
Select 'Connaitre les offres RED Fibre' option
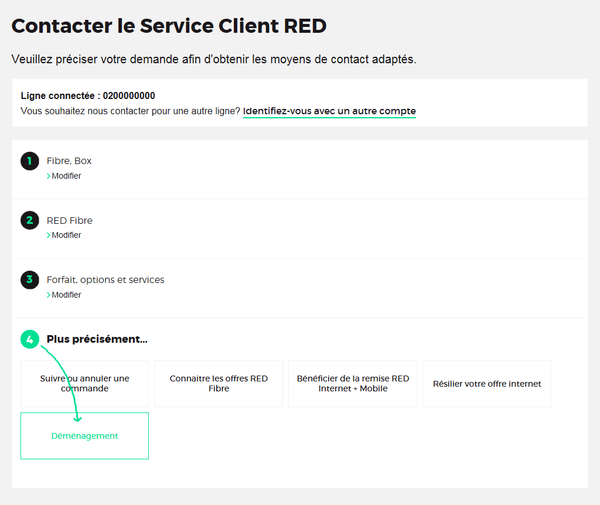tap(218, 383)
